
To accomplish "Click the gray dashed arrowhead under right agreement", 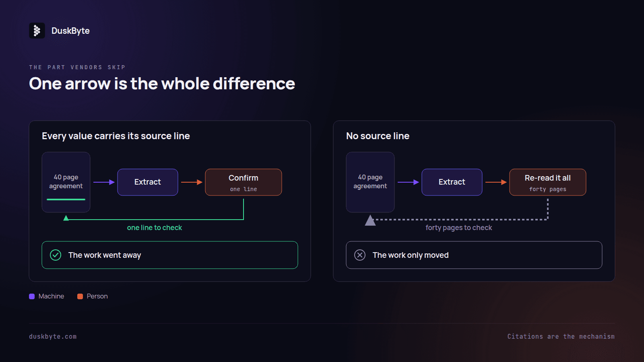I will (x=370, y=220).
